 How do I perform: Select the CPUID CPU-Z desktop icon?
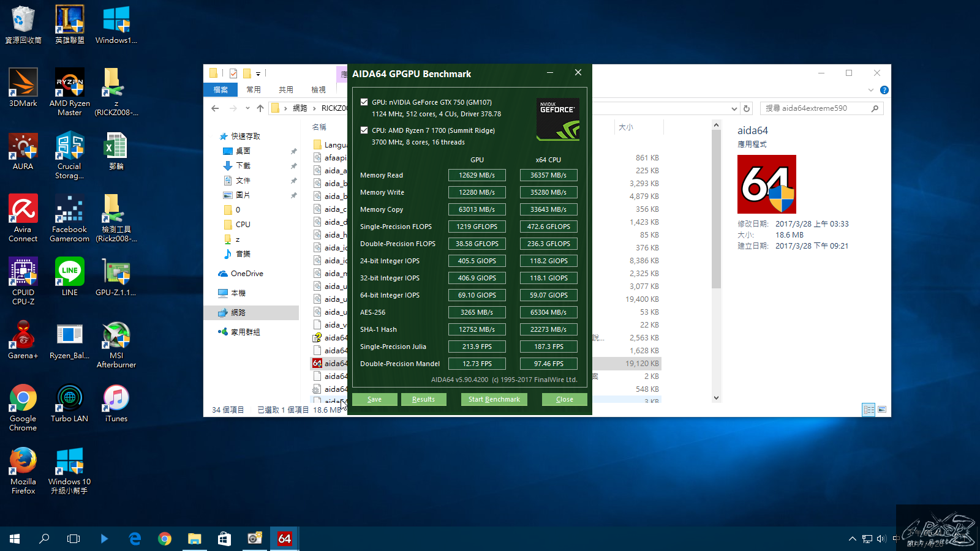(x=23, y=282)
